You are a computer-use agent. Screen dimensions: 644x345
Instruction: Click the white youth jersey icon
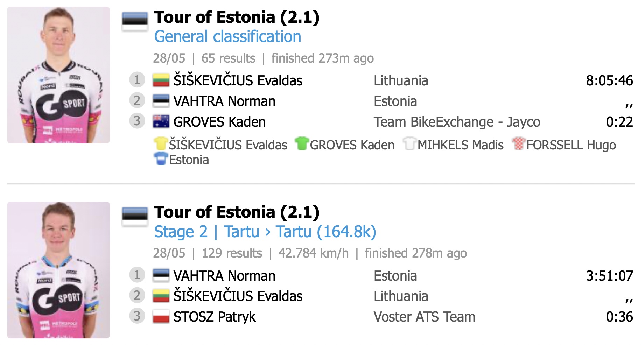[x=409, y=144]
